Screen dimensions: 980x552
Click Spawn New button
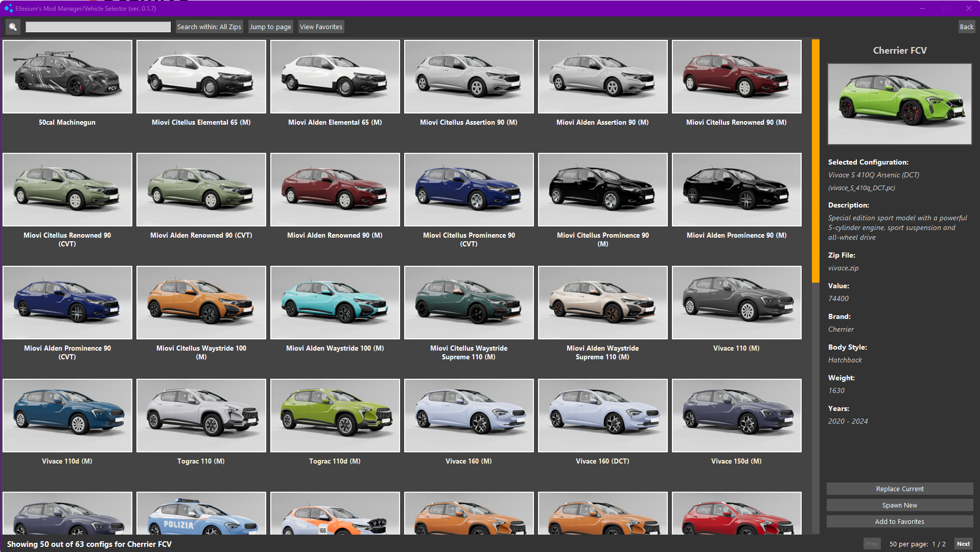pos(900,505)
